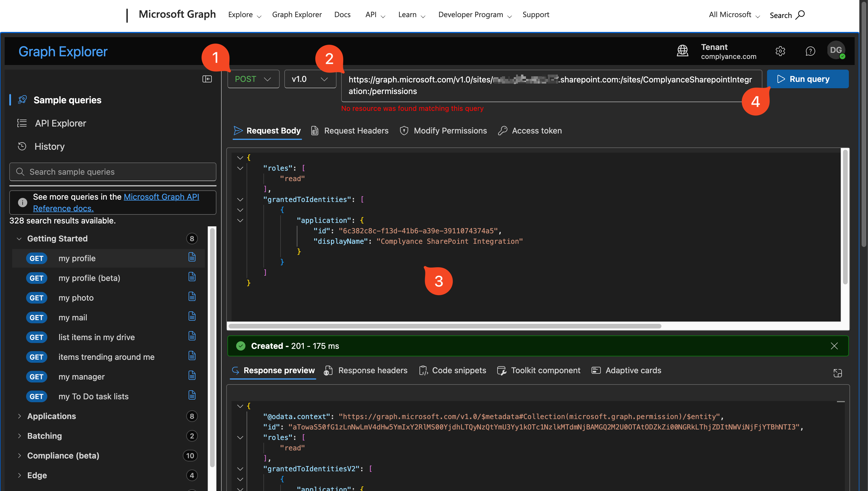Select the GET my manager sample query
This screenshot has height=491, width=868.
pos(108,377)
